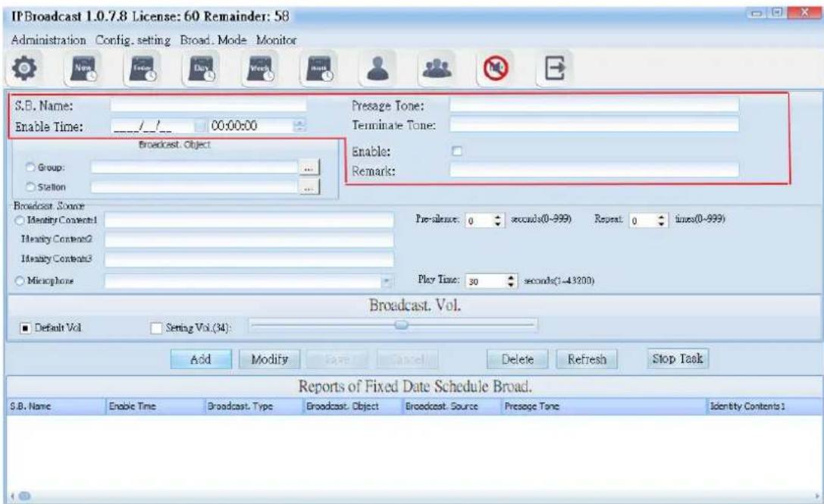Open the Monitor menu
Image resolution: width=824 pixels, height=504 pixels.
click(x=277, y=40)
